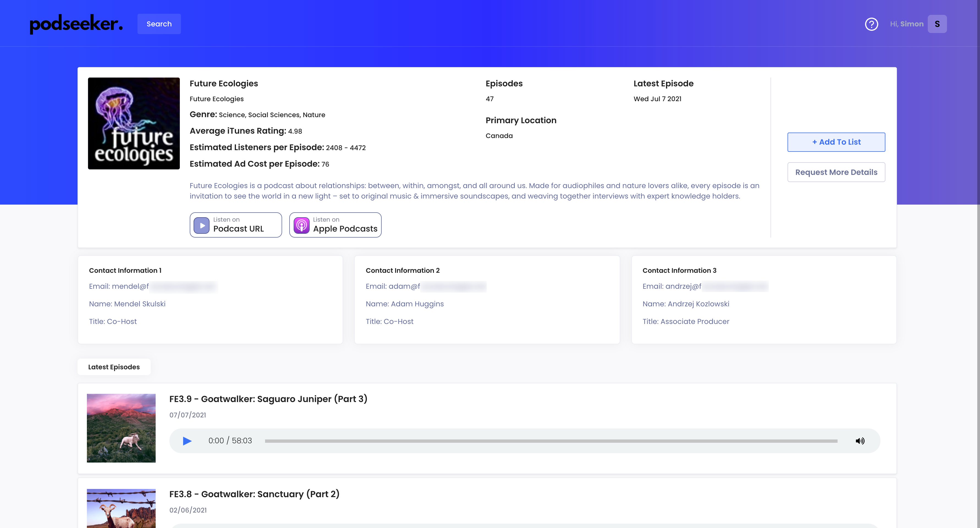Click the FE3.9 Goatwalker episode title
This screenshot has width=980, height=528.
point(268,399)
